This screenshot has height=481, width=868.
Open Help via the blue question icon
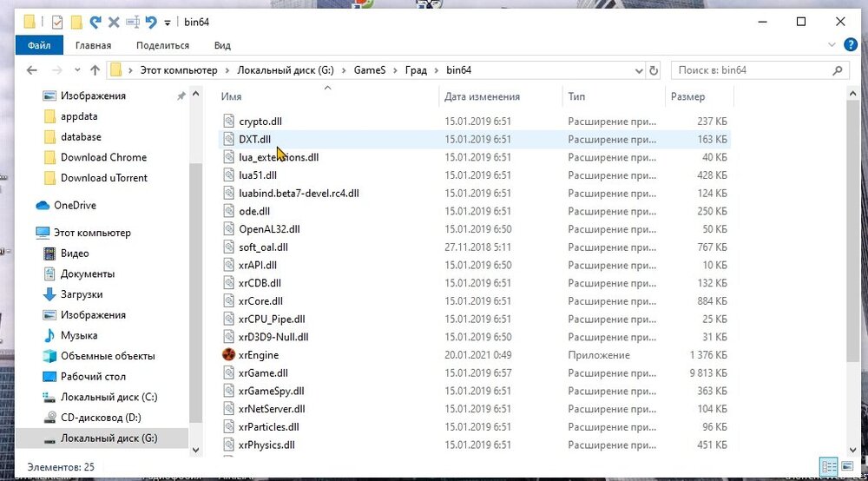point(851,45)
